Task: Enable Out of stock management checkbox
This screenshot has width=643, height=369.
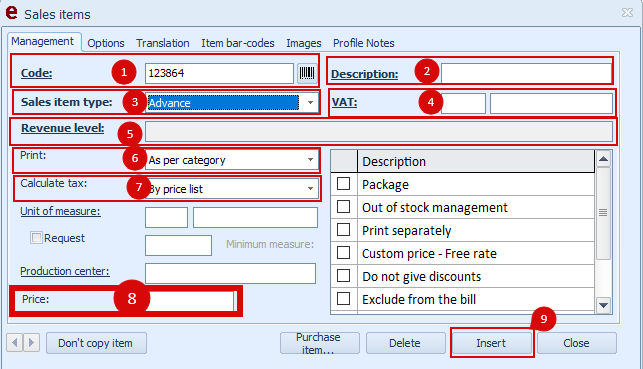Action: click(x=343, y=206)
